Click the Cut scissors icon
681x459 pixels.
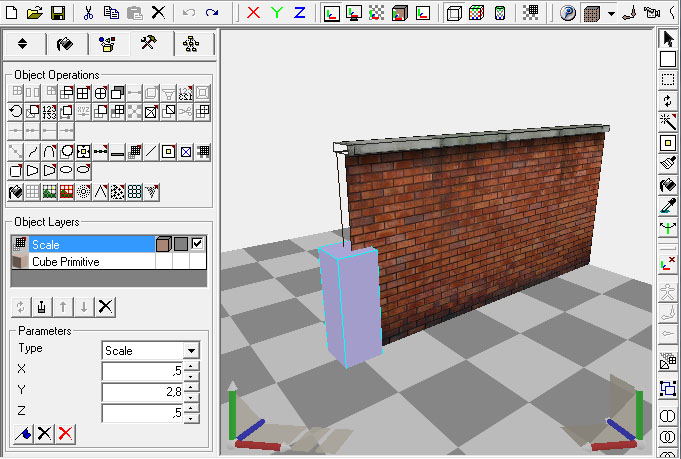coord(88,13)
